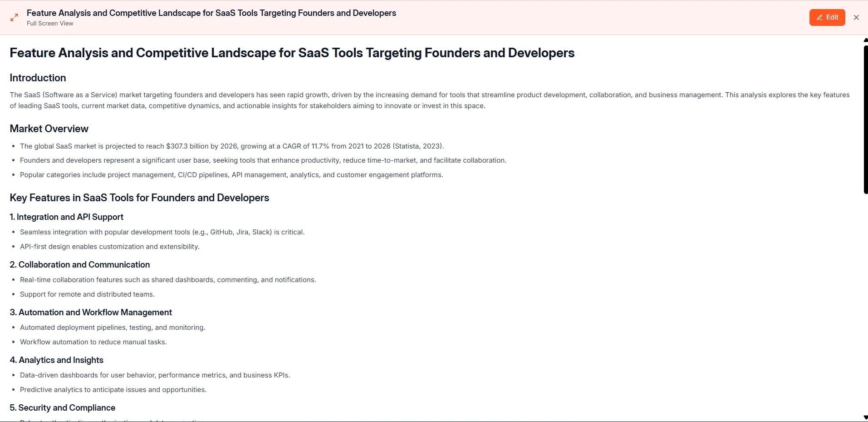Click the 'Predictive analytics' bullet text
The height and width of the screenshot is (422, 868).
click(x=113, y=390)
